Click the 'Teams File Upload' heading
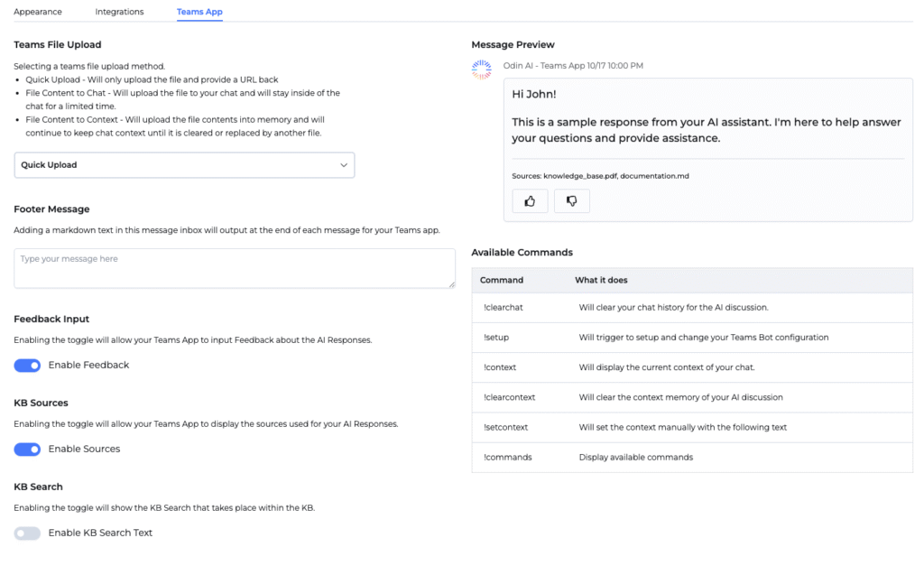The width and height of the screenshot is (924, 566). tap(58, 45)
